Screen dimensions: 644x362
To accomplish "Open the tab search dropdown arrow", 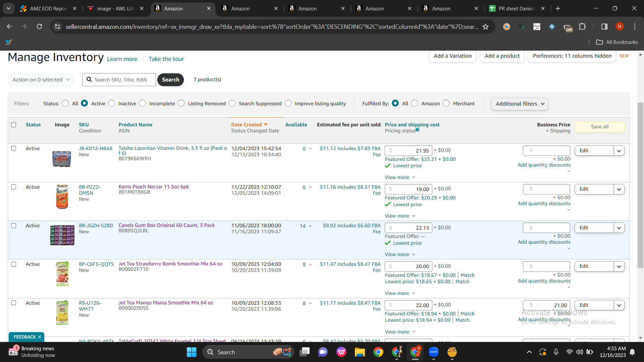I will tap(8, 8).
